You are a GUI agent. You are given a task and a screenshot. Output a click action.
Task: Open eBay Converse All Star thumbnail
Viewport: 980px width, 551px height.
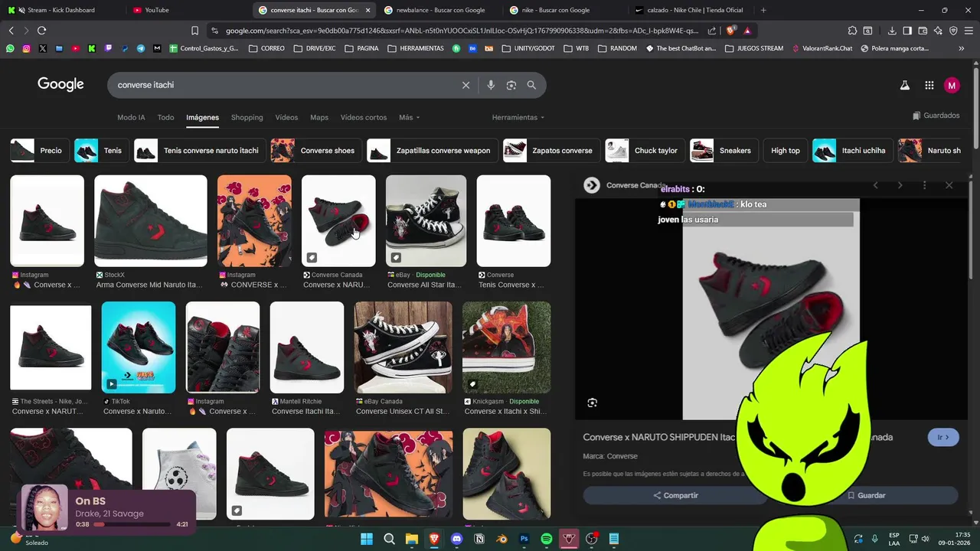[426, 221]
